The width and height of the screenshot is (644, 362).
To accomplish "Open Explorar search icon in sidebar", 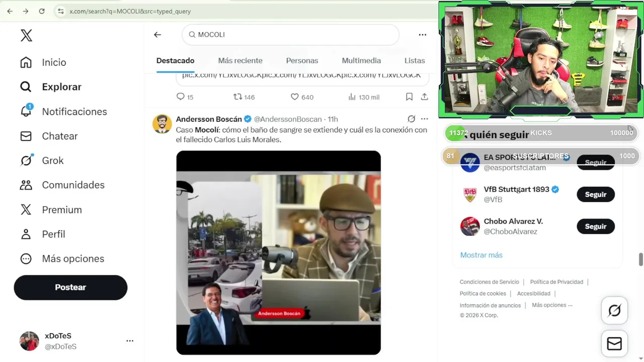I will (x=26, y=87).
